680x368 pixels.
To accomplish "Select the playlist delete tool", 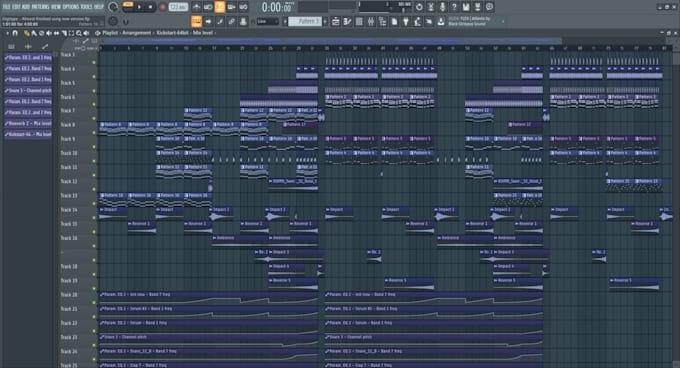I will pos(42,33).
